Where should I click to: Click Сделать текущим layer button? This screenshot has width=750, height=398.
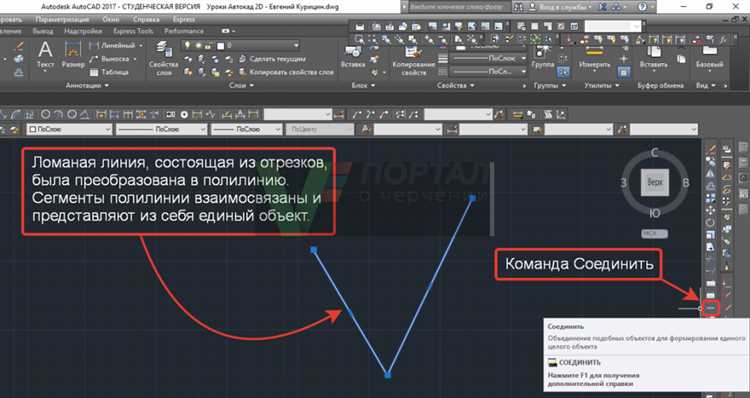click(272, 59)
